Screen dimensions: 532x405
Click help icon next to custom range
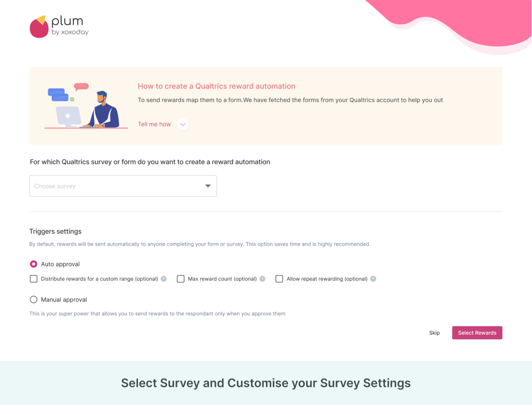coord(164,279)
